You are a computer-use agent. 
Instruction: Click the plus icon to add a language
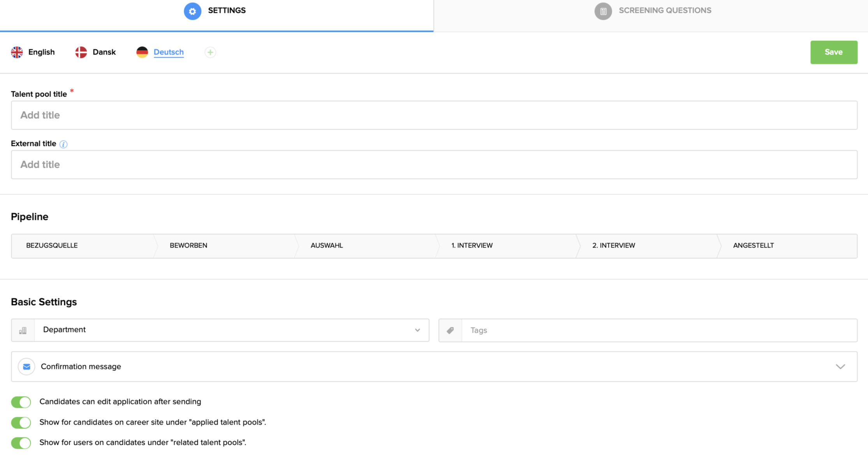[x=210, y=52]
